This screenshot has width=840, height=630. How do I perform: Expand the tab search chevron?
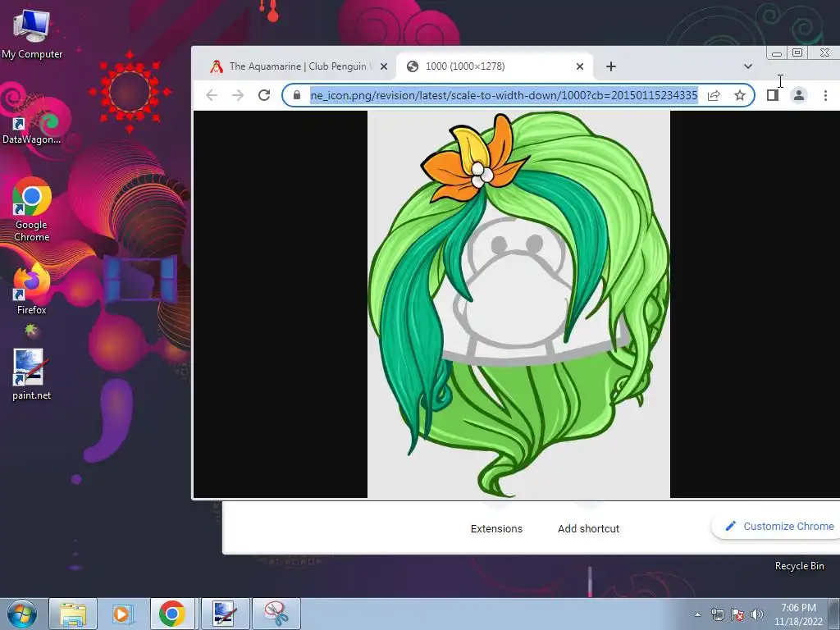(x=748, y=66)
